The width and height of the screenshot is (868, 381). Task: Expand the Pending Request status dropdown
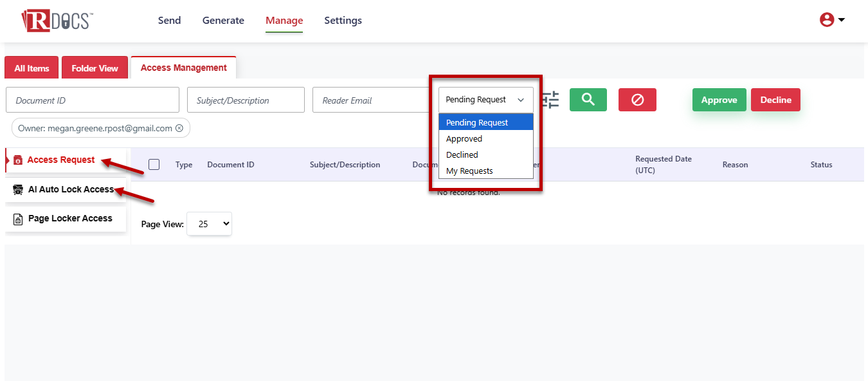click(486, 100)
